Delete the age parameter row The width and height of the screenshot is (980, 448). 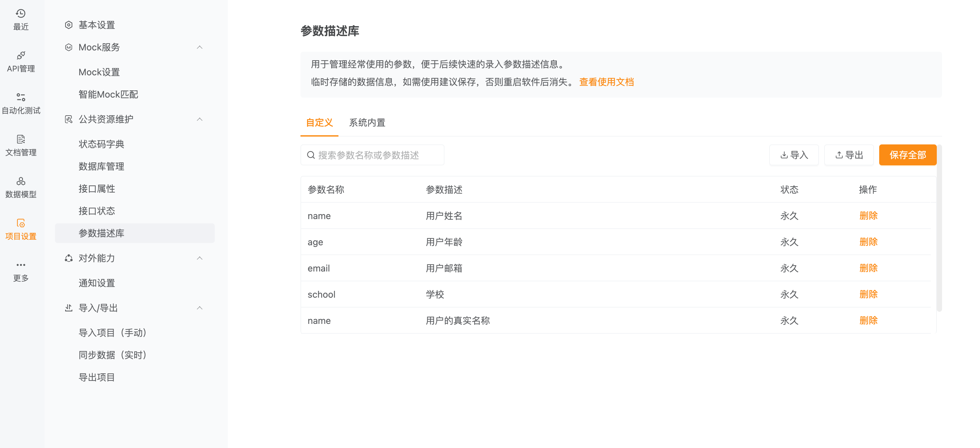868,242
